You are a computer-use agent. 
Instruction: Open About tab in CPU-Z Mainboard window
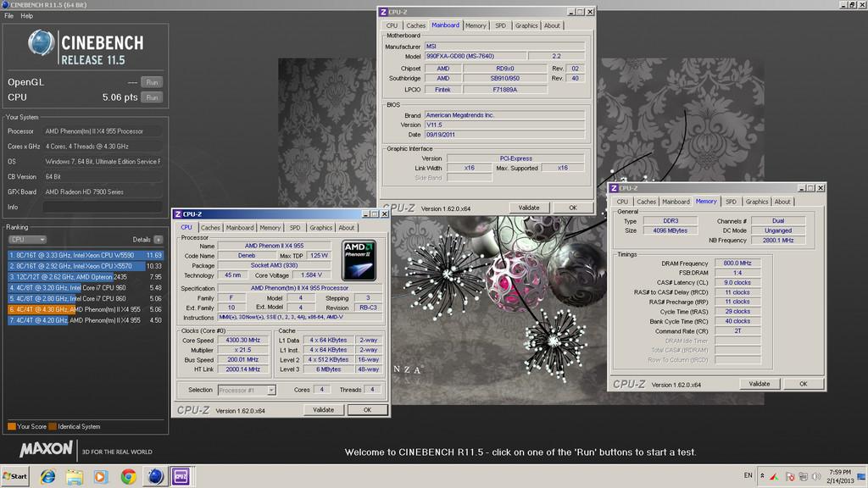[x=552, y=25]
